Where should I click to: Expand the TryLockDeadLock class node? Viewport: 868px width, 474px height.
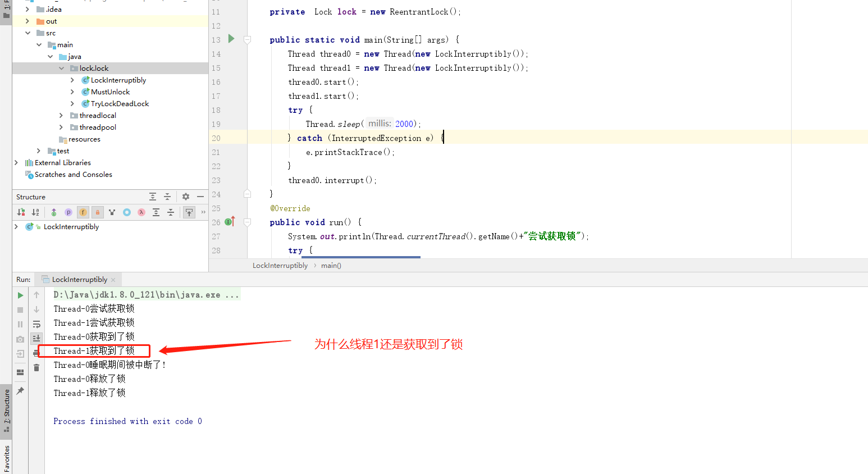tap(72, 104)
